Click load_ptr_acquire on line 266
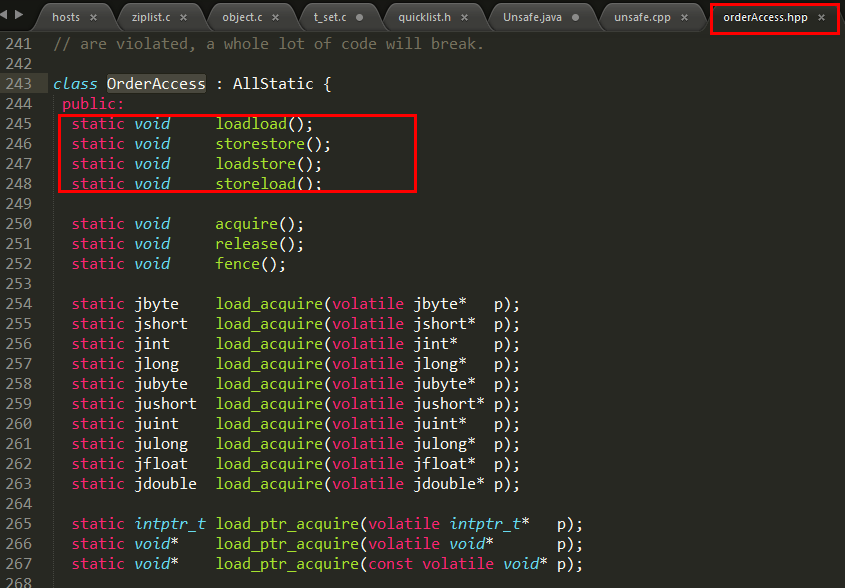Image resolution: width=845 pixels, height=588 pixels. [x=287, y=544]
